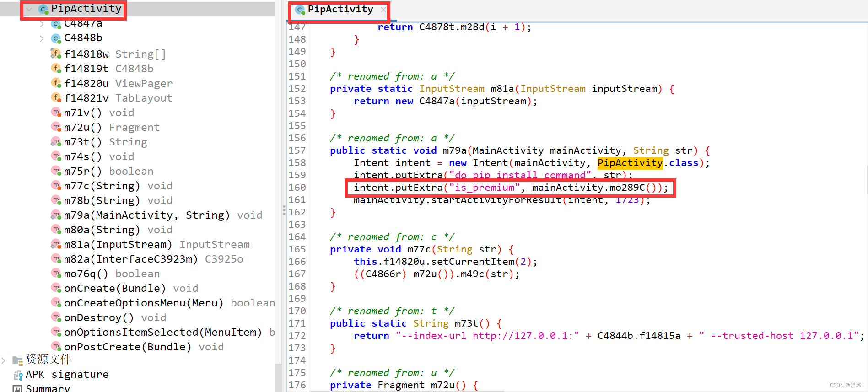Click the editor horizontal scrollbar

tap(407, 391)
